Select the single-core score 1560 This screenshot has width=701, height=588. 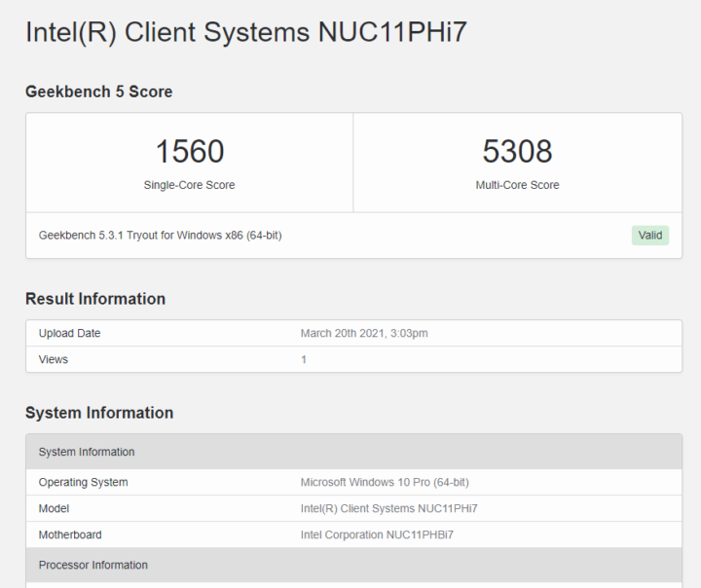click(190, 151)
